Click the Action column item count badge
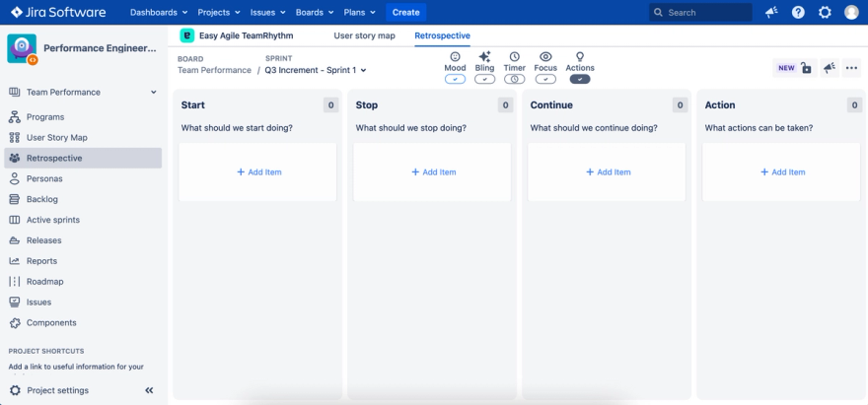 click(x=854, y=105)
